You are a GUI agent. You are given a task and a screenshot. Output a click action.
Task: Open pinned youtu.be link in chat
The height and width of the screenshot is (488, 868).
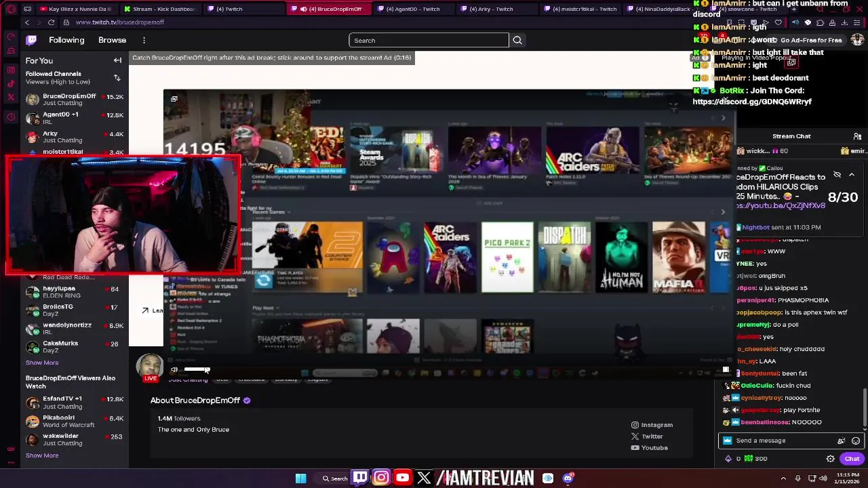pyautogui.click(x=781, y=205)
